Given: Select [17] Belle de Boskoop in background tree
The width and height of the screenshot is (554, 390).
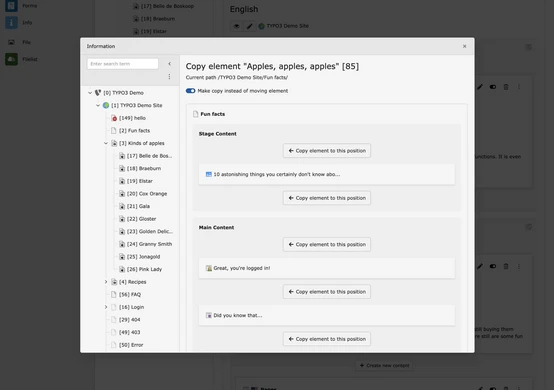Looking at the screenshot, I should [167, 6].
